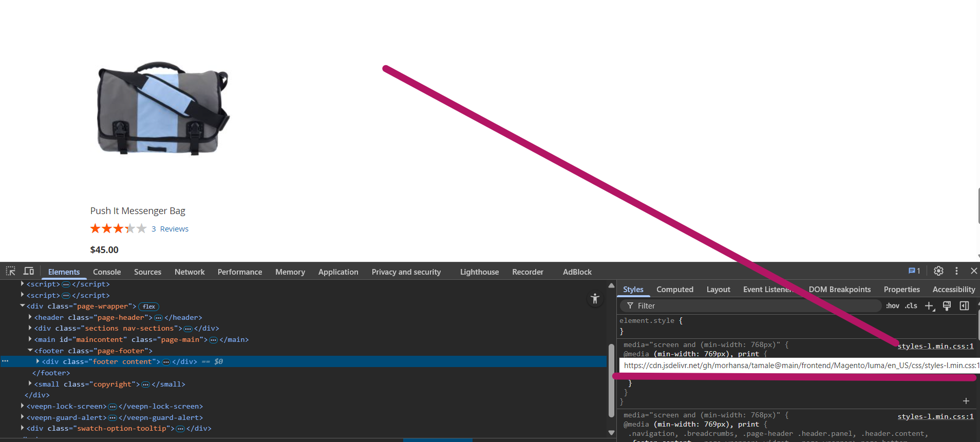The height and width of the screenshot is (442, 980).
Task: Expand the main maincontent node
Action: point(30,339)
